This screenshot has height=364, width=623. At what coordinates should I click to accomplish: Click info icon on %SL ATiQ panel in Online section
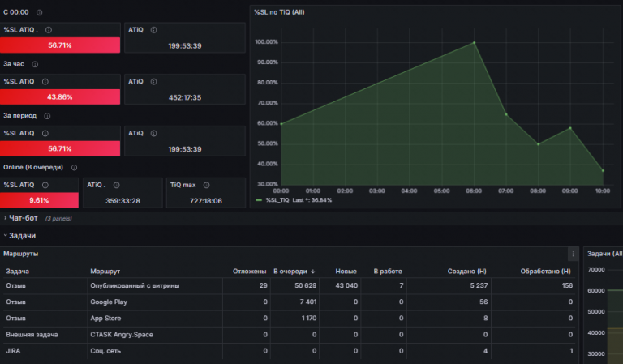(x=45, y=185)
